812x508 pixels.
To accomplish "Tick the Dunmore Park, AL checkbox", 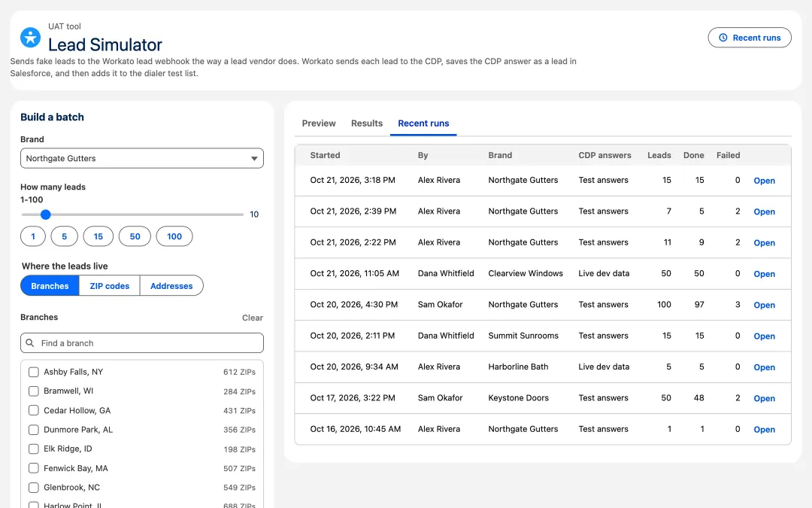I will (34, 430).
